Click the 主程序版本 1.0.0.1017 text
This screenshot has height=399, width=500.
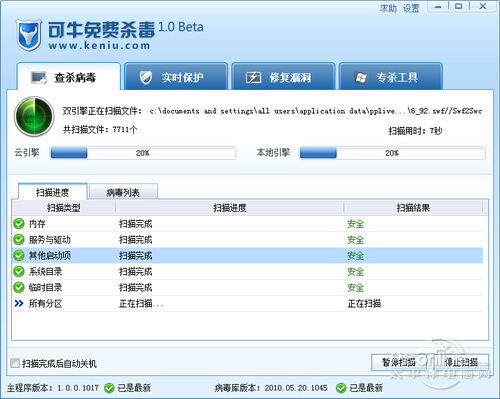coord(53,388)
